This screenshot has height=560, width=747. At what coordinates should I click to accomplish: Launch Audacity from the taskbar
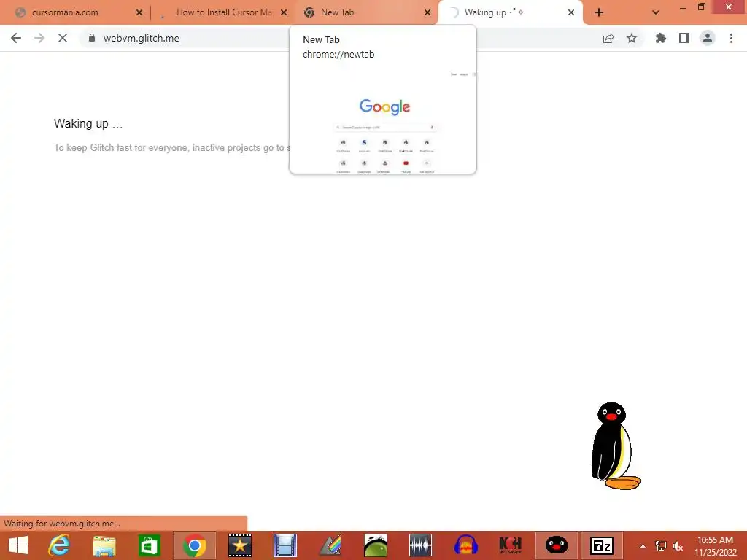click(x=465, y=545)
